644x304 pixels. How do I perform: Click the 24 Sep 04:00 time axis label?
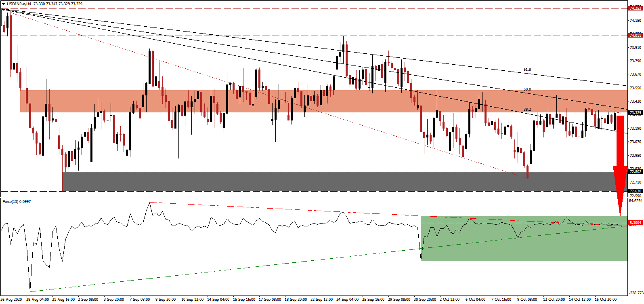point(348,300)
